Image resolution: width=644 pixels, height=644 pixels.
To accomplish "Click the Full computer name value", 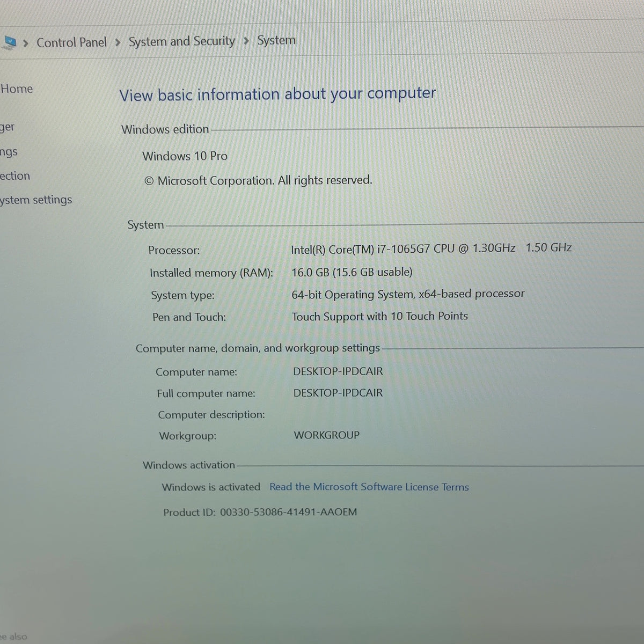I will 338,393.
